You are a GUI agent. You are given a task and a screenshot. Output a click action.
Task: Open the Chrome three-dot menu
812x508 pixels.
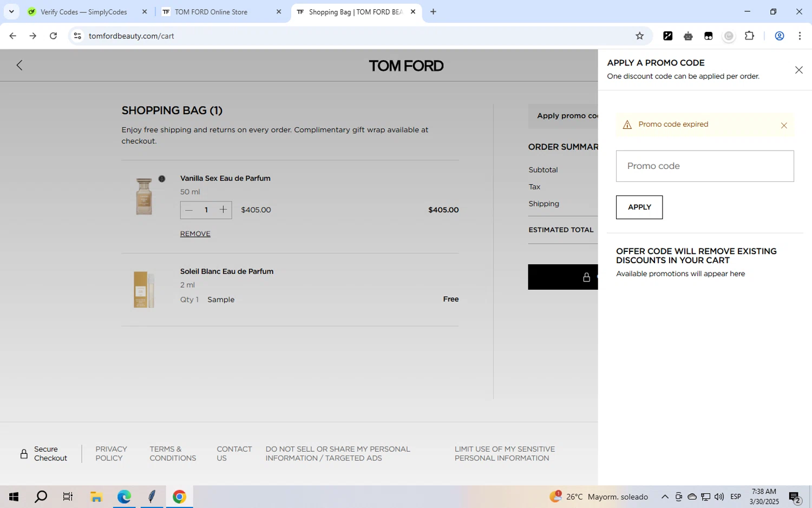point(800,36)
